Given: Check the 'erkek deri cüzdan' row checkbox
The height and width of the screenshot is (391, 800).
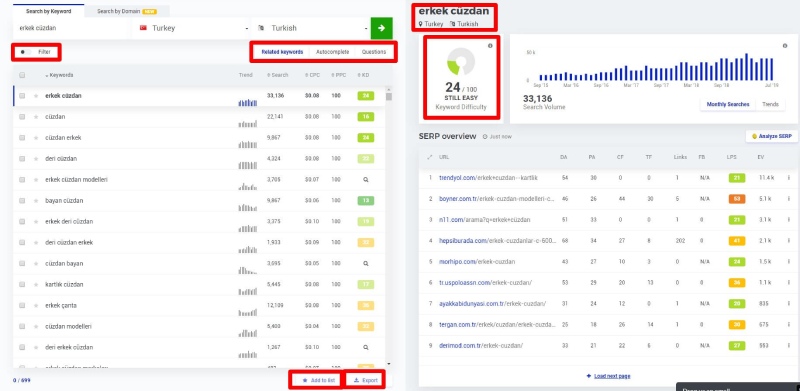Looking at the screenshot, I should click(22, 222).
